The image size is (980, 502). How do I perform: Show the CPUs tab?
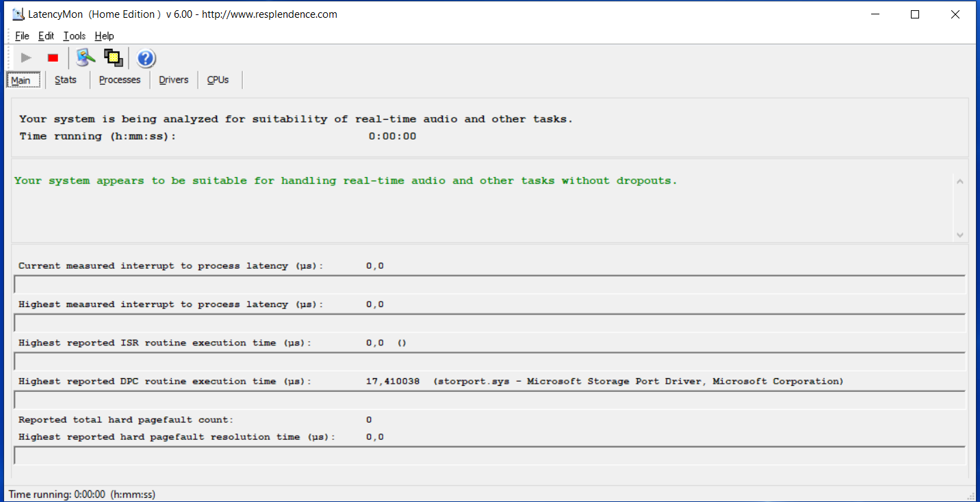[x=218, y=80]
